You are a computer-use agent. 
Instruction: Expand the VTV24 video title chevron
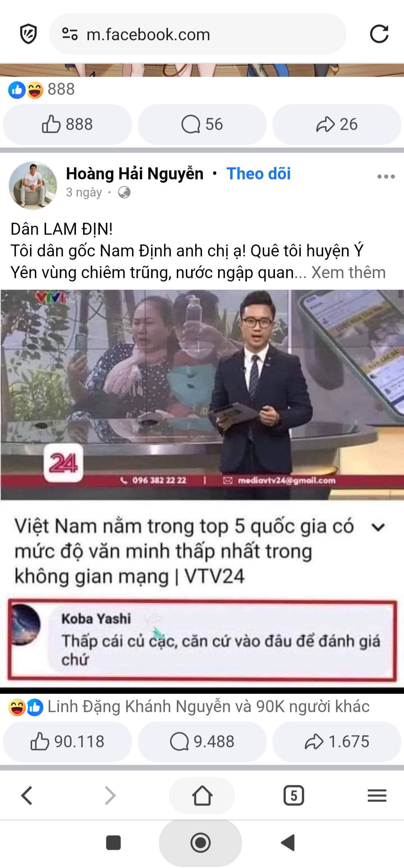(x=378, y=527)
